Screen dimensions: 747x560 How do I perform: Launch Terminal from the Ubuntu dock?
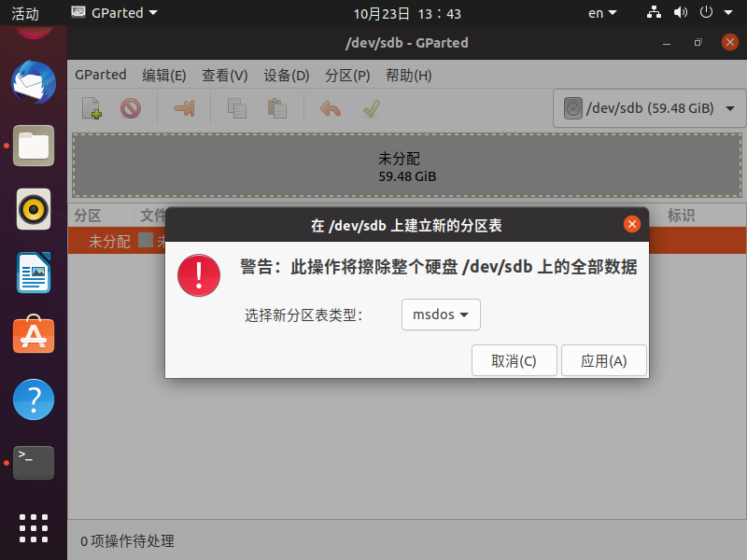click(x=34, y=462)
